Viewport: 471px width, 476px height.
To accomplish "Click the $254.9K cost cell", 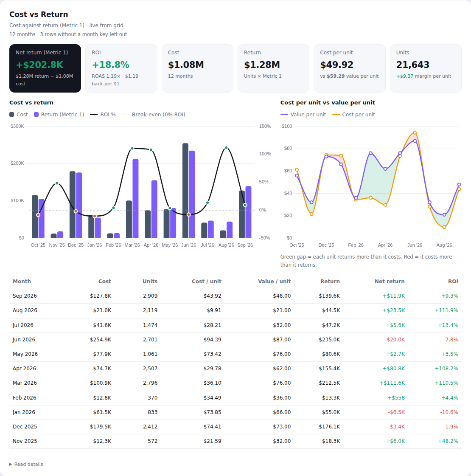I will [x=101, y=340].
